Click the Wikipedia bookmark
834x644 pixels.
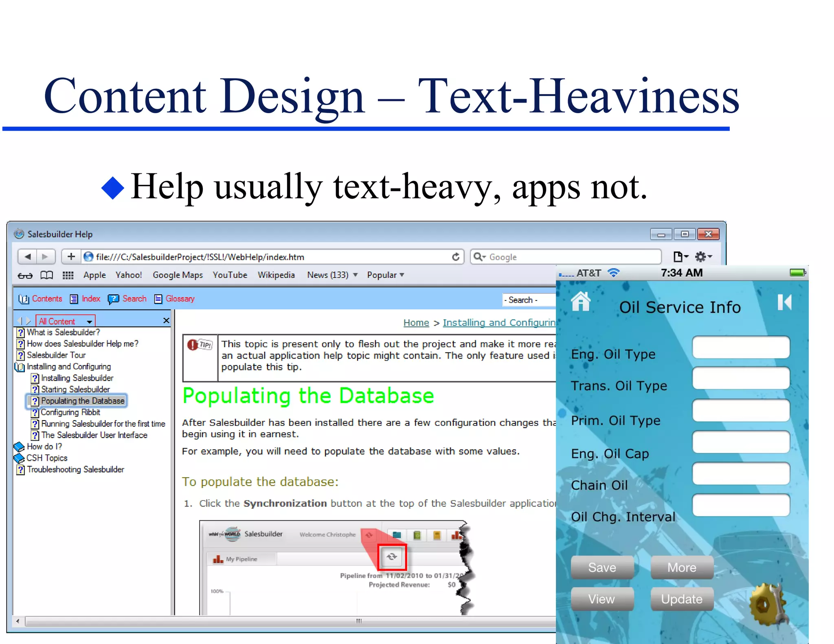pyautogui.click(x=276, y=275)
